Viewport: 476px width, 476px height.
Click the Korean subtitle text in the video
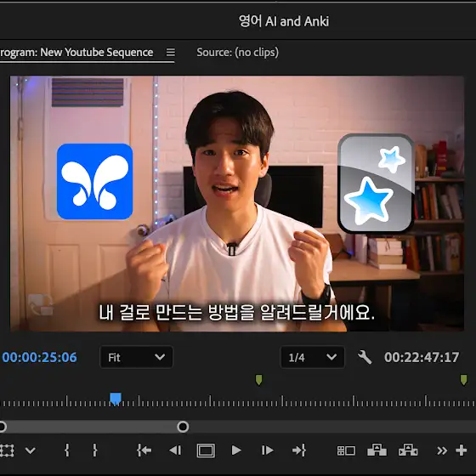point(236,313)
